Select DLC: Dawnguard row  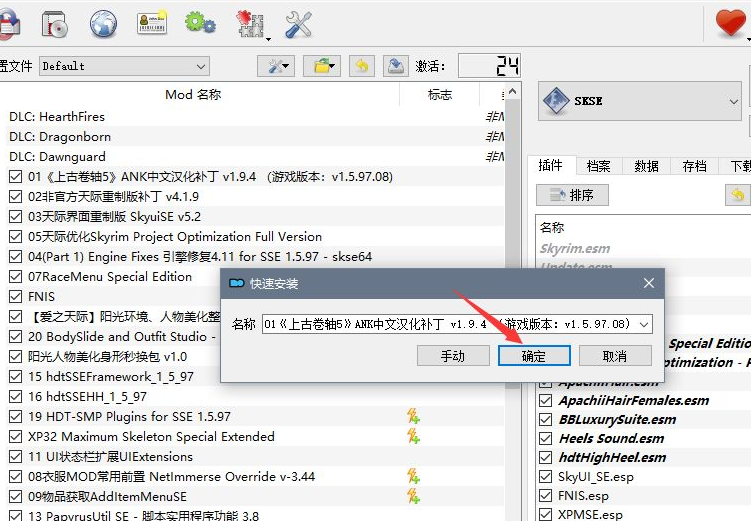252,157
